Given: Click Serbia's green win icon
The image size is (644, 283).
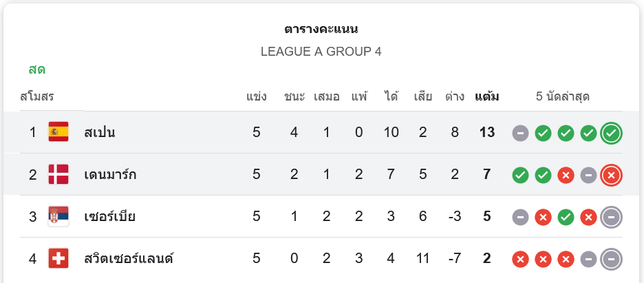Looking at the screenshot, I should pos(566,218).
